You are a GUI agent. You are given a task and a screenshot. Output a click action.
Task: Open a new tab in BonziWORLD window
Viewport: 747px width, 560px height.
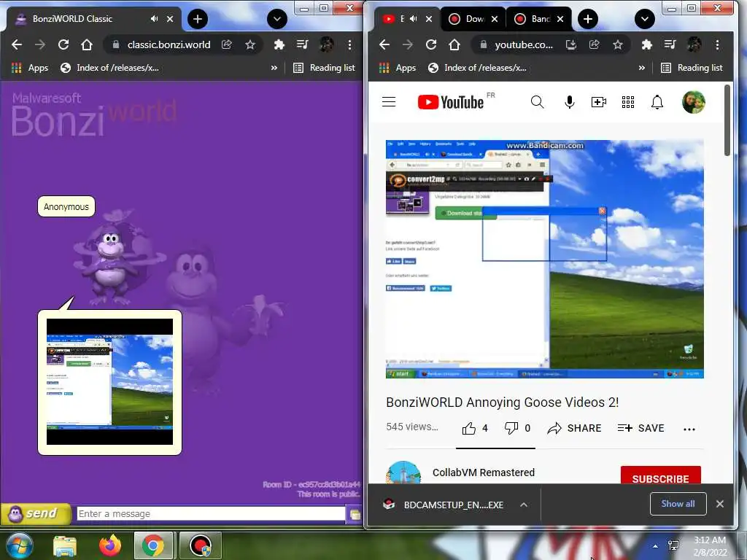[197, 19]
